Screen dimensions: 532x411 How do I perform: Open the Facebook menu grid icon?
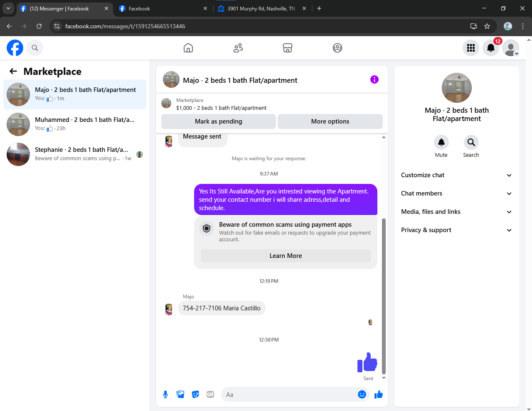(471, 48)
